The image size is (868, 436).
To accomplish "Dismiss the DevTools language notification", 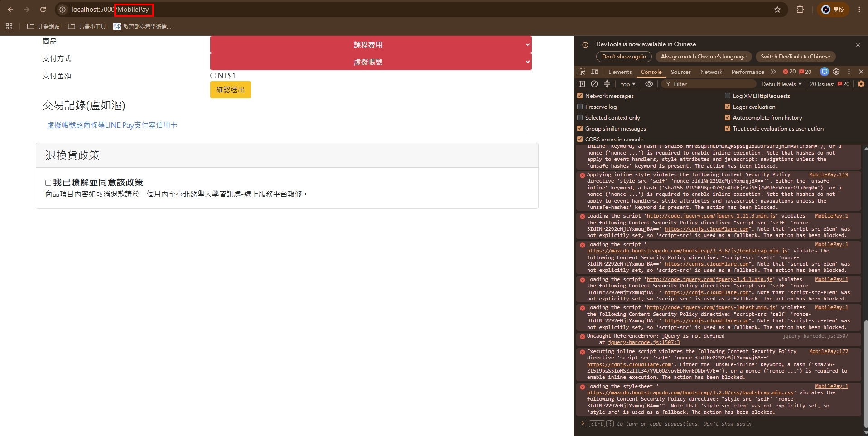I will [x=858, y=45].
